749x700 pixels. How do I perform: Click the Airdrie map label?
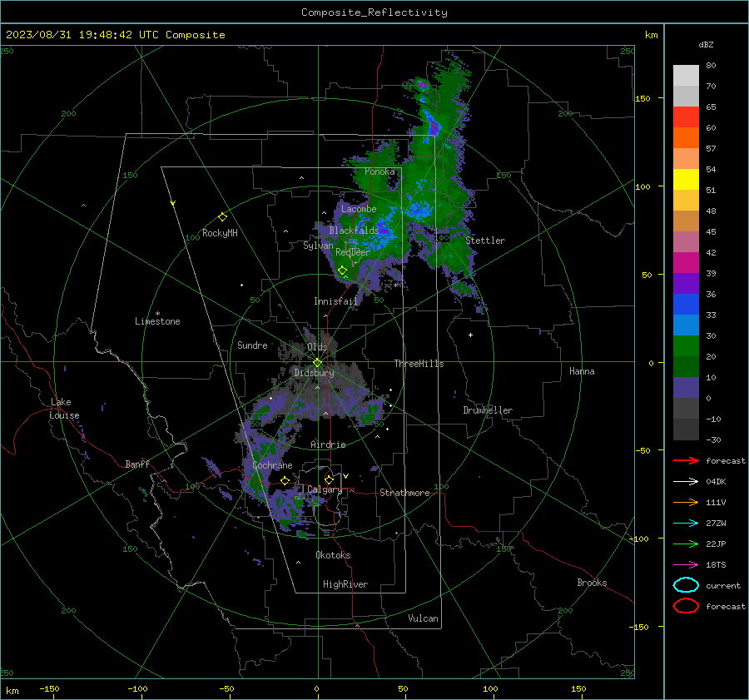[328, 444]
